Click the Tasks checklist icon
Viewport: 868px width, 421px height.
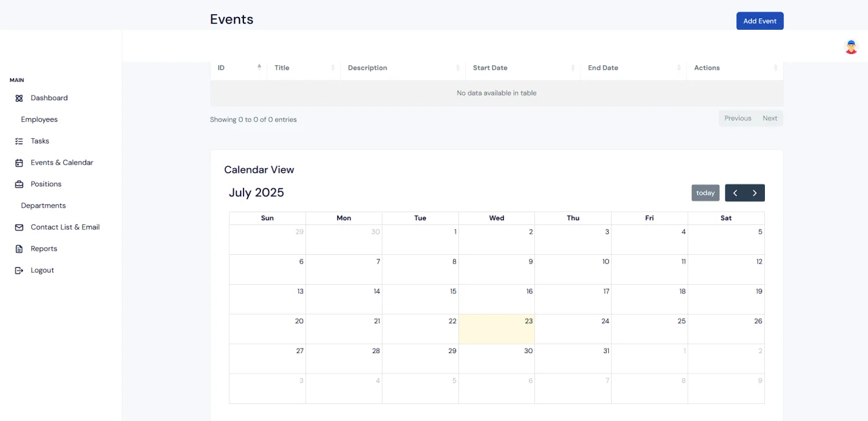19,141
